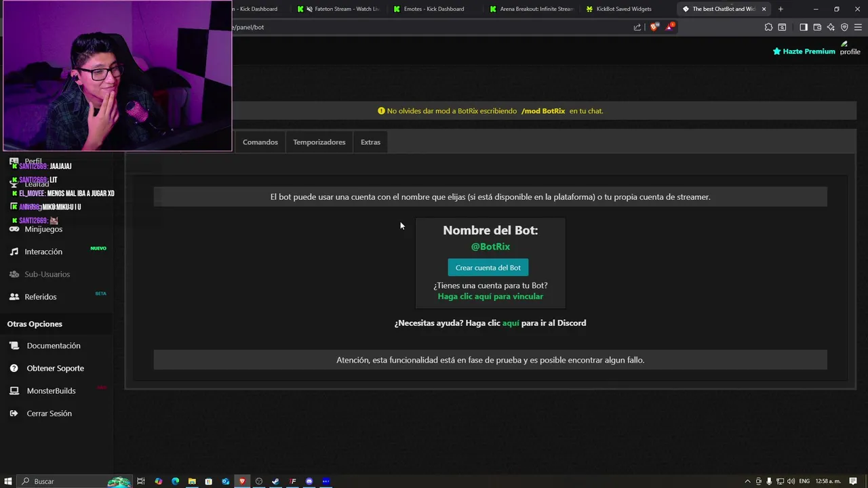868x488 pixels.
Task: Open a new browser tab
Action: point(781,9)
